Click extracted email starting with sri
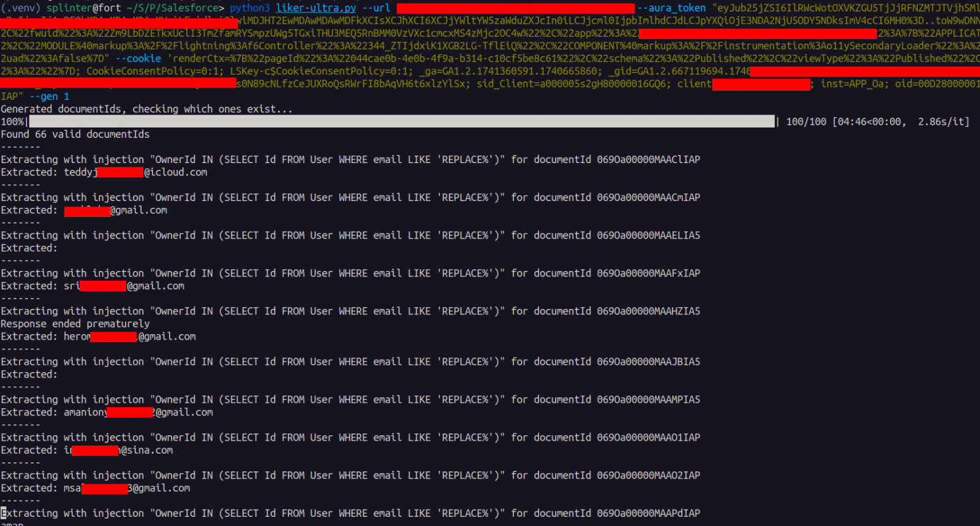This screenshot has height=526, width=980. point(124,286)
